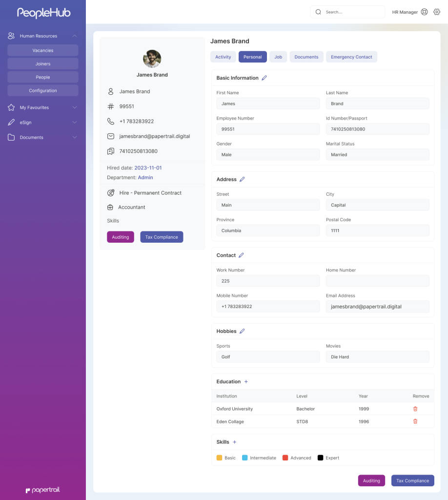Open help via the lifebuoy icon
This screenshot has height=500, width=448.
(x=424, y=11)
